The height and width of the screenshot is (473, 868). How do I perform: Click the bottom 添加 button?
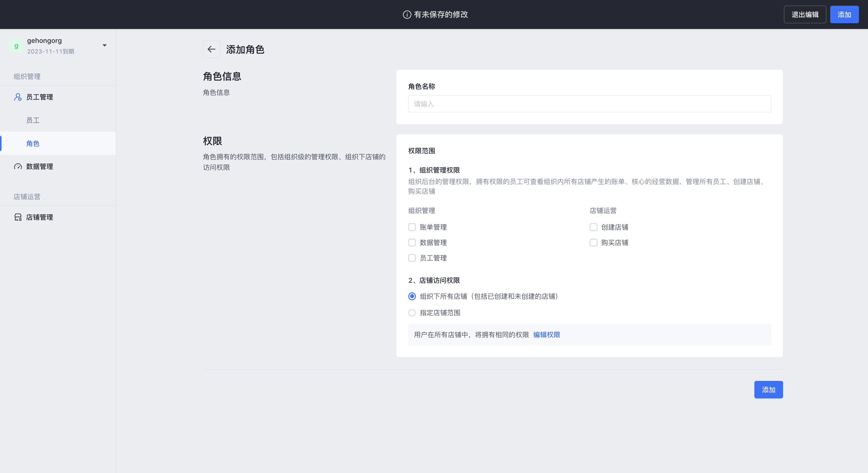(768, 390)
